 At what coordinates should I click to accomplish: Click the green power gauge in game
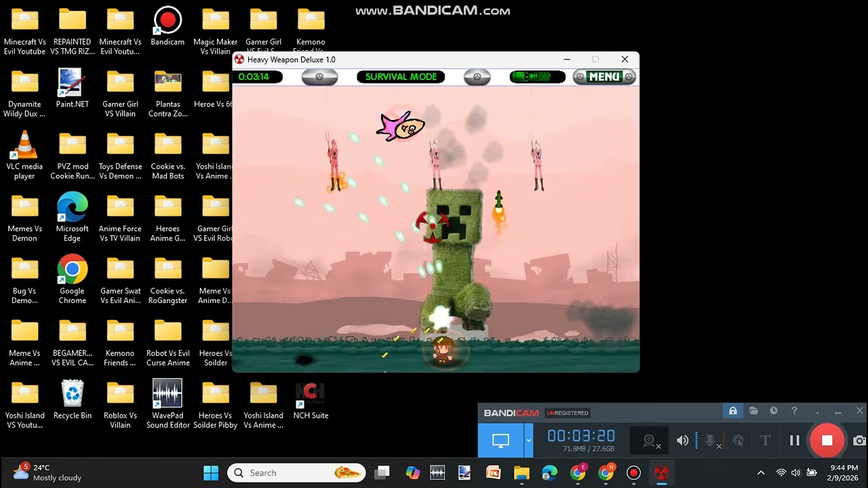click(537, 77)
